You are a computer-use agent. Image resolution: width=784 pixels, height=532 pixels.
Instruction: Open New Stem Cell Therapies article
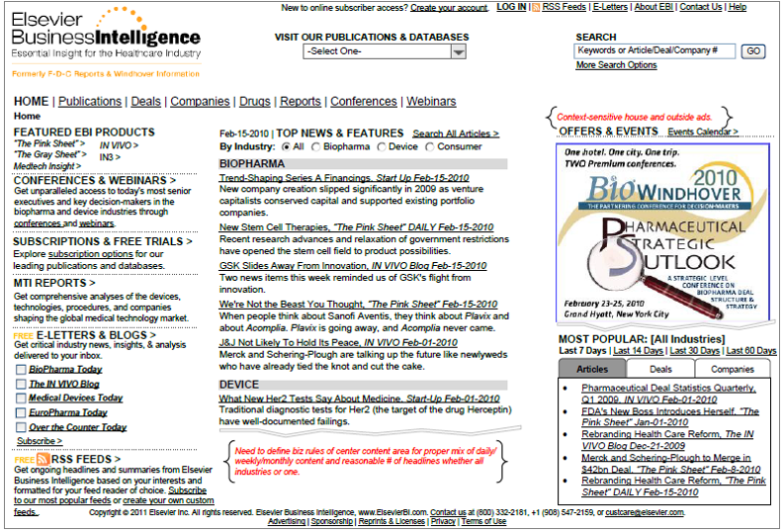click(x=356, y=227)
